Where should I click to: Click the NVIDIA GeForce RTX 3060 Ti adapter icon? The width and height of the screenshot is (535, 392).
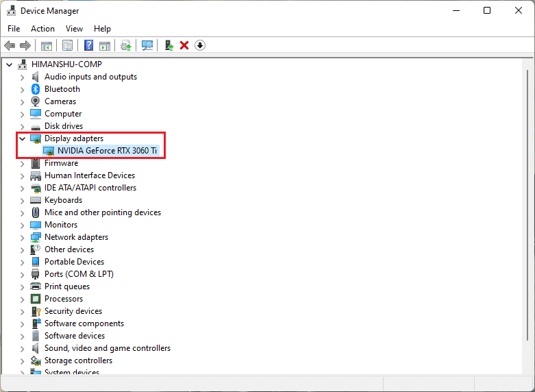49,151
